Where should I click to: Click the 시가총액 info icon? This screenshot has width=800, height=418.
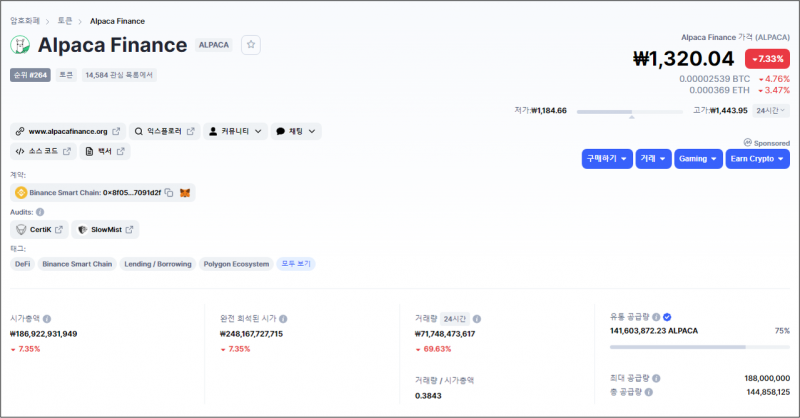coord(47,319)
